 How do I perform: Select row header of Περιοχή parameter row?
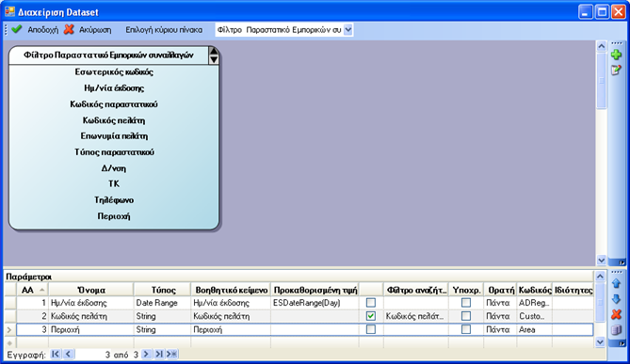[x=10, y=329]
